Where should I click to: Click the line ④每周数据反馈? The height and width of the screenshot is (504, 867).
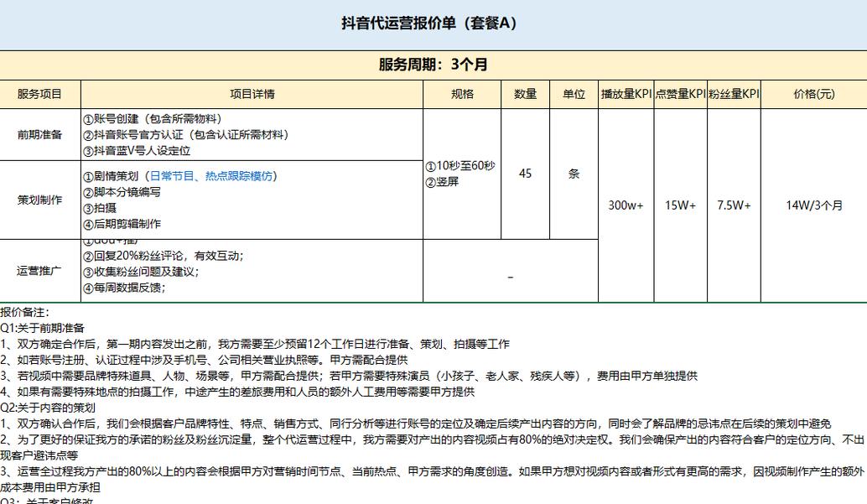coord(124,288)
